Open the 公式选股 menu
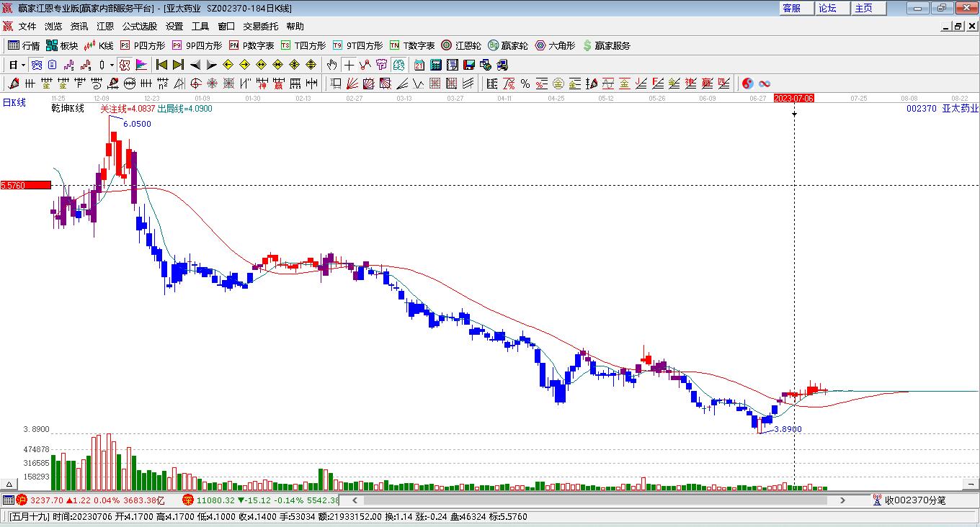The width and height of the screenshot is (980, 527). click(x=139, y=27)
